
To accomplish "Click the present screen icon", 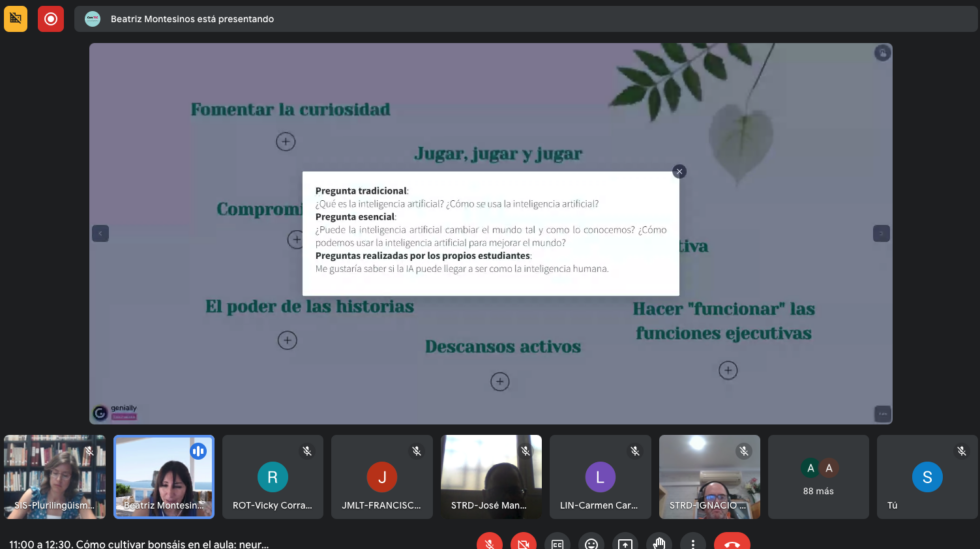I will (625, 543).
